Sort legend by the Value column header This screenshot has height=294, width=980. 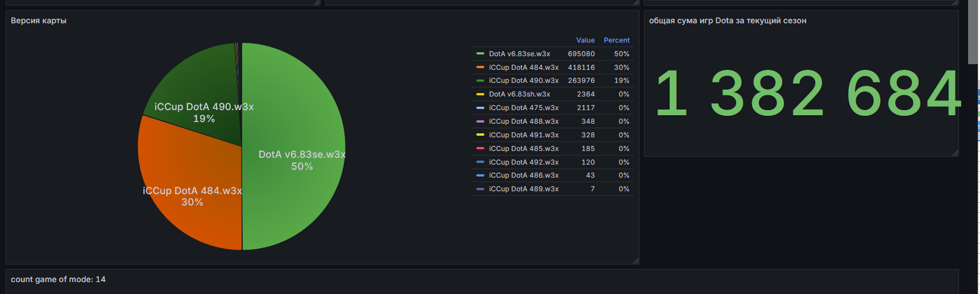pos(585,40)
